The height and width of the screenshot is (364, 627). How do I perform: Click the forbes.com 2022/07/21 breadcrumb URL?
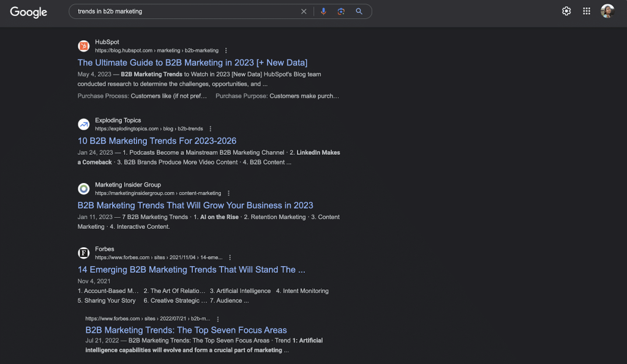pyautogui.click(x=148, y=319)
